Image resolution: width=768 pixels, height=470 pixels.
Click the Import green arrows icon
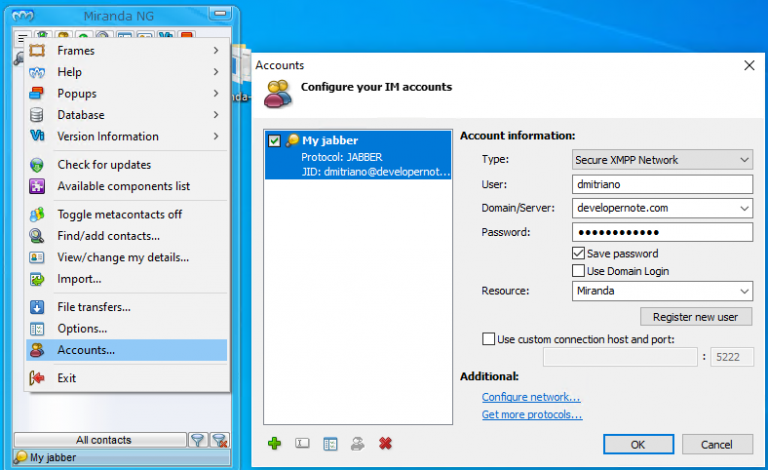coord(37,279)
